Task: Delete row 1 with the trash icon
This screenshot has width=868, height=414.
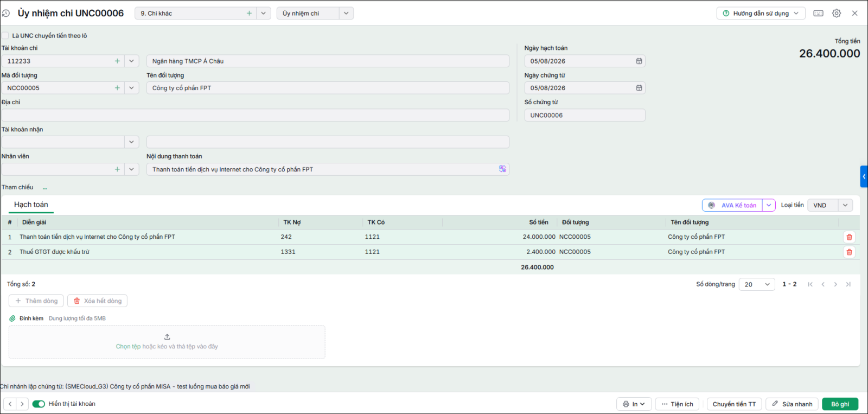Action: pyautogui.click(x=849, y=237)
